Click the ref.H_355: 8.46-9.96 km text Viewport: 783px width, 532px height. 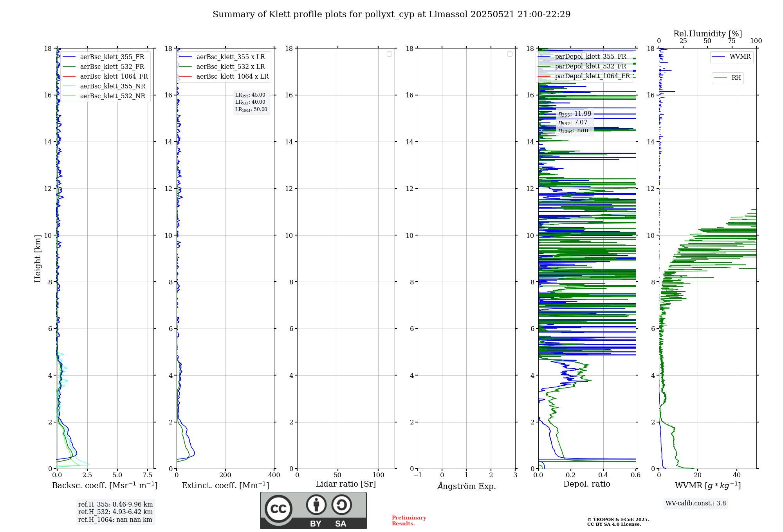(x=115, y=505)
